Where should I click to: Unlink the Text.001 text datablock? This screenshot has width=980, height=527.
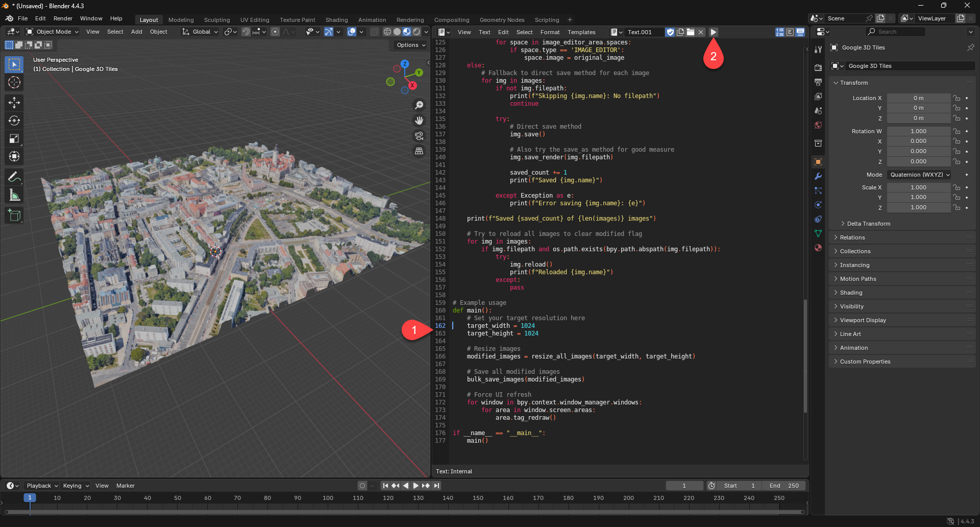(x=701, y=32)
